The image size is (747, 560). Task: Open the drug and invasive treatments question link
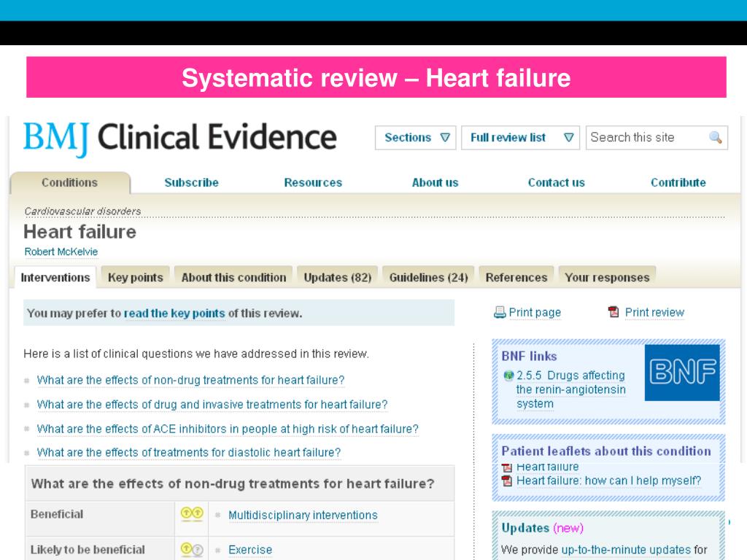coord(212,404)
